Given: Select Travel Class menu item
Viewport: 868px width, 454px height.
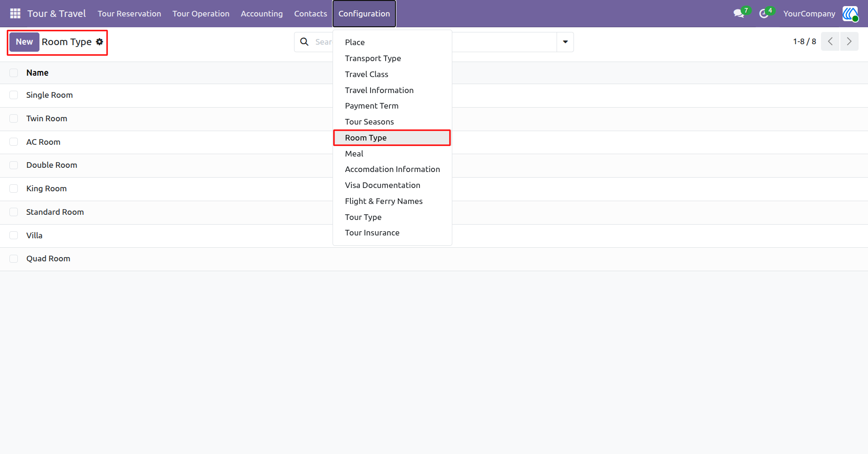Looking at the screenshot, I should coord(392,74).
